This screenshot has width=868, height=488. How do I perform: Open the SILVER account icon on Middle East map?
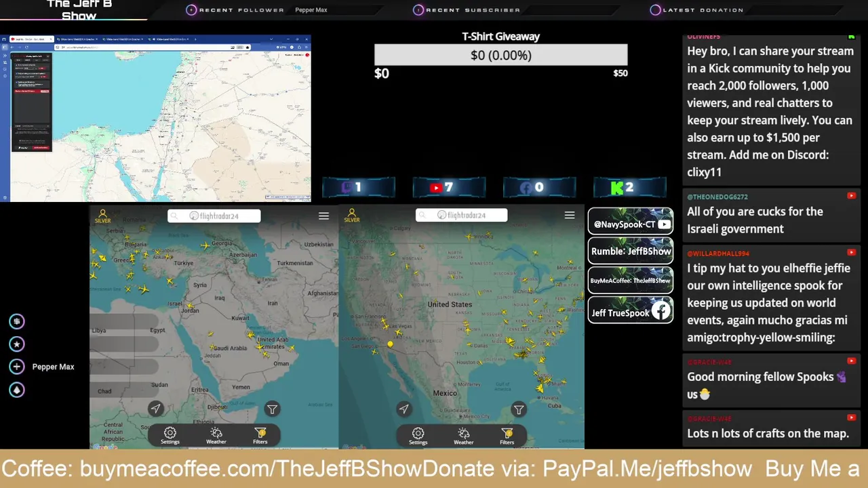[103, 216]
